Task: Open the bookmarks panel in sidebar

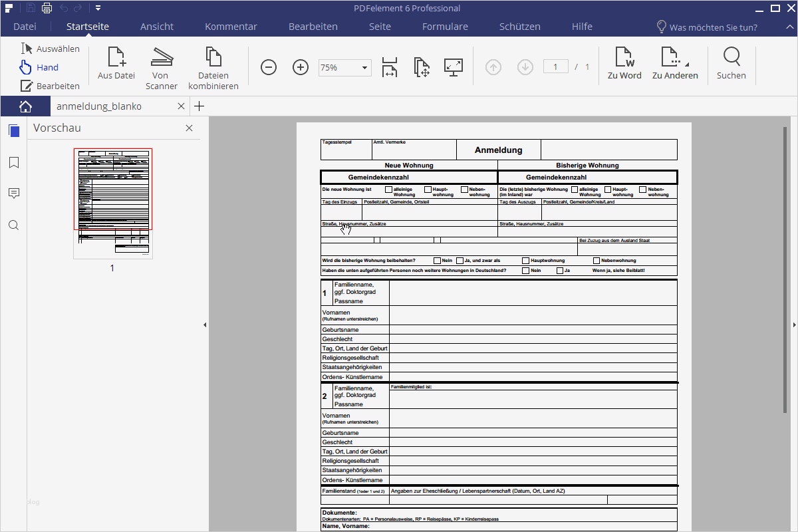Action: 14,163
